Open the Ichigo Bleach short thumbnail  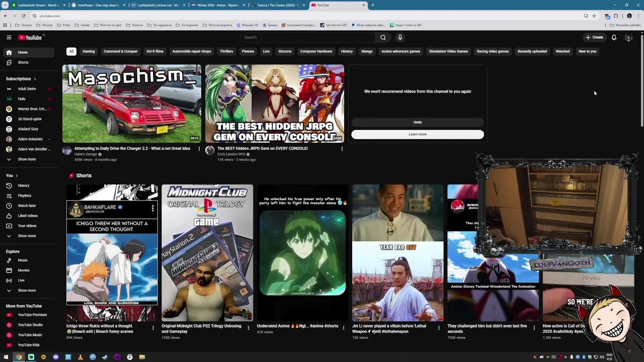(112, 253)
